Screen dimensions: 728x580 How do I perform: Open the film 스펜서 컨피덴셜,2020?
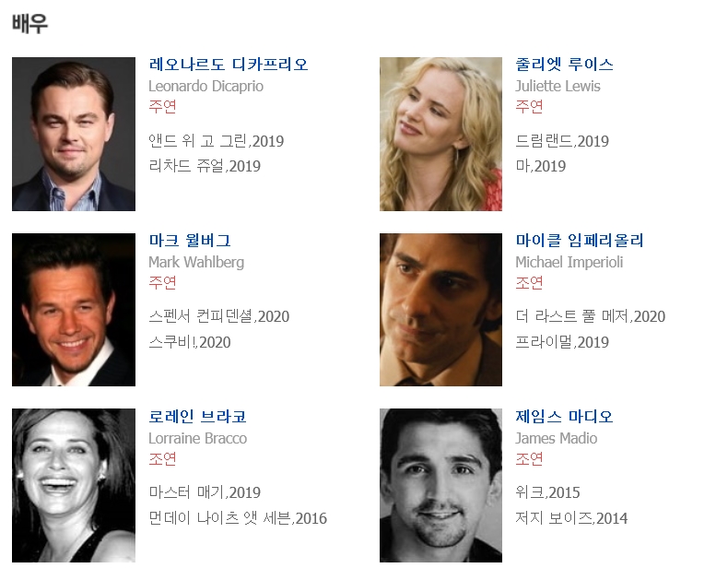click(218, 316)
